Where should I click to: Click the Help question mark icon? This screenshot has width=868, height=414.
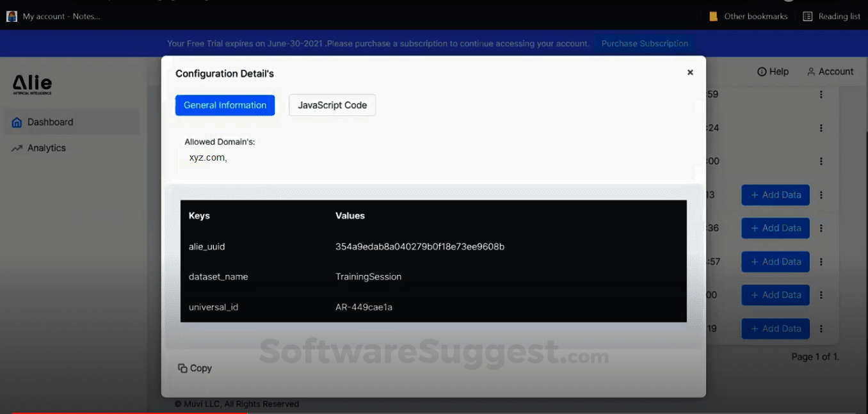pyautogui.click(x=761, y=72)
